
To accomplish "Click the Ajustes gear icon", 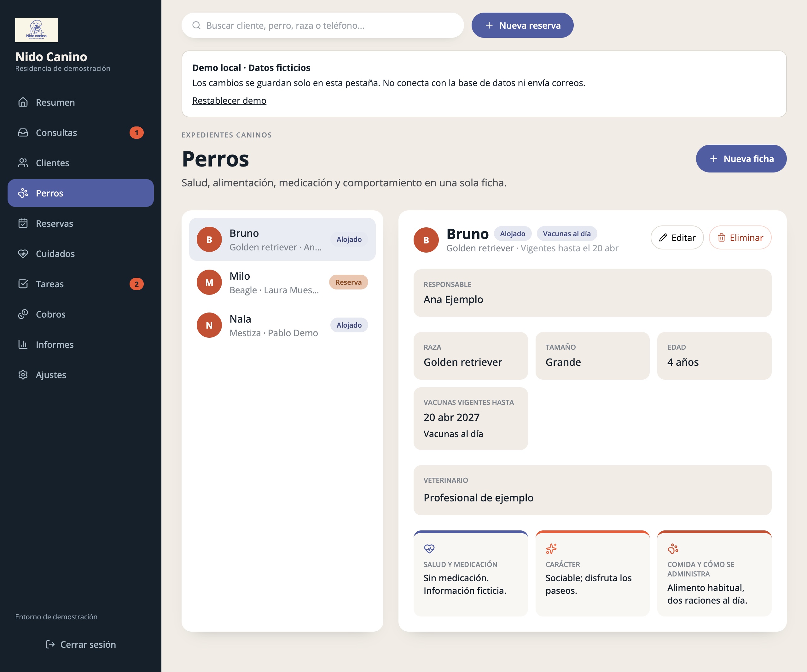I will coord(23,375).
